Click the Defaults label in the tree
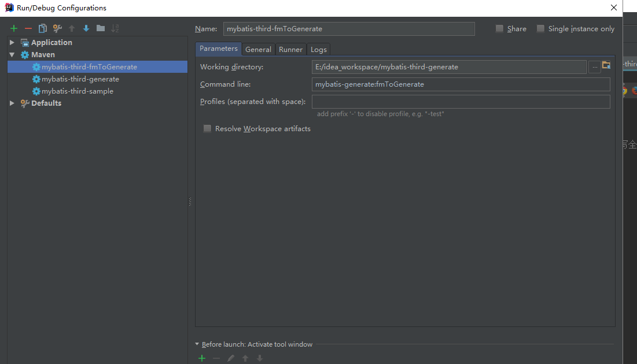637x364 pixels. pyautogui.click(x=46, y=103)
